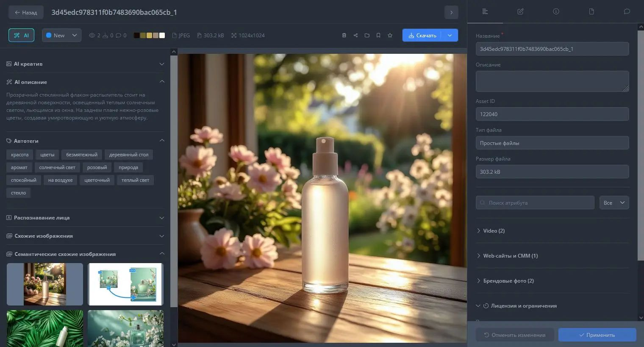
Task: Open the info tab in right panel
Action: (556, 11)
